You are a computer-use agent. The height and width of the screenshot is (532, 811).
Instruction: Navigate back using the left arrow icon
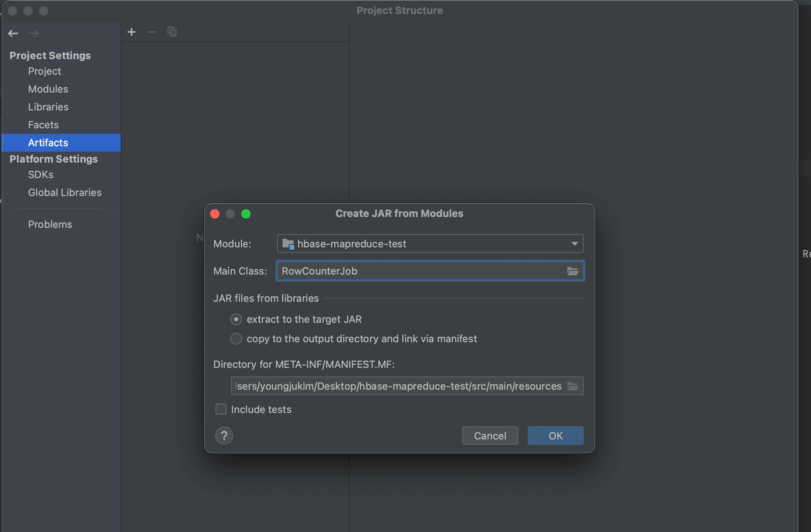13,33
